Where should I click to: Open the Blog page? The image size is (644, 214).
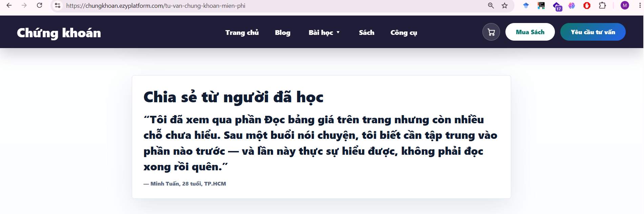(283, 33)
